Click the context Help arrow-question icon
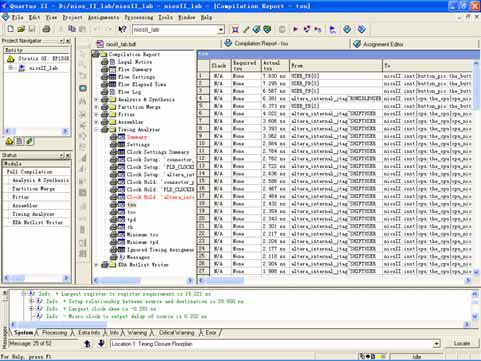Image resolution: width=481 pixels, height=361 pixels. pyautogui.click(x=122, y=29)
